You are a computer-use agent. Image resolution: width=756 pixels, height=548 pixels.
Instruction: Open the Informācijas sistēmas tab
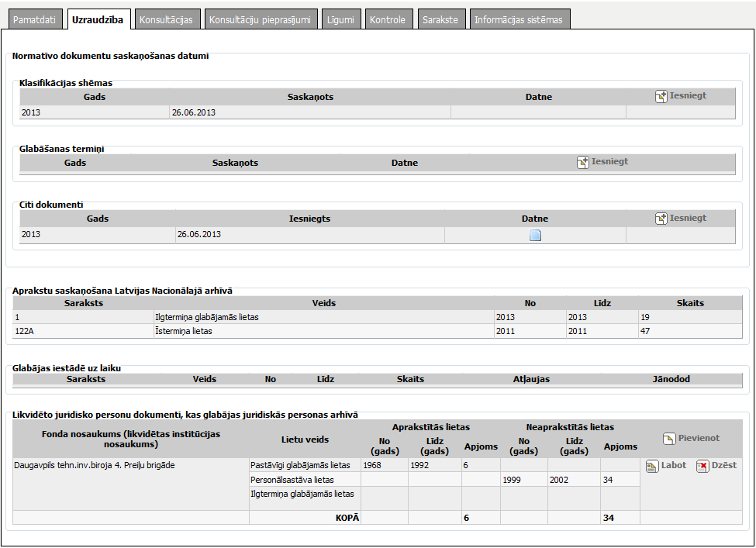(x=519, y=20)
